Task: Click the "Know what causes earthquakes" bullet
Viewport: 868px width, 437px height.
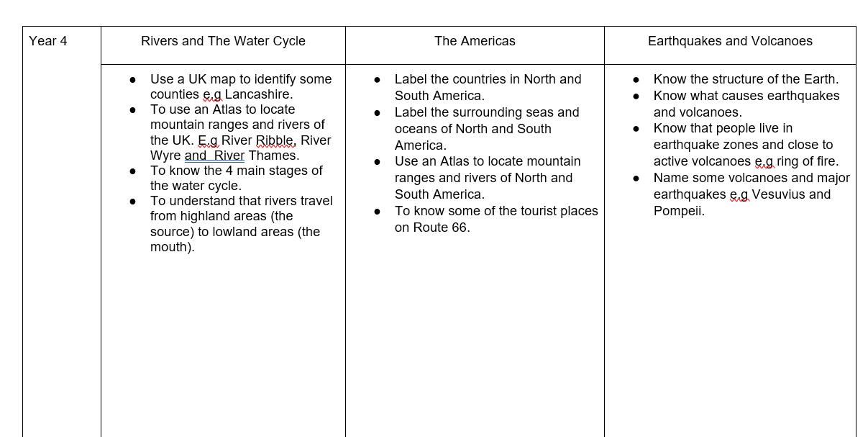Action: click(x=746, y=96)
